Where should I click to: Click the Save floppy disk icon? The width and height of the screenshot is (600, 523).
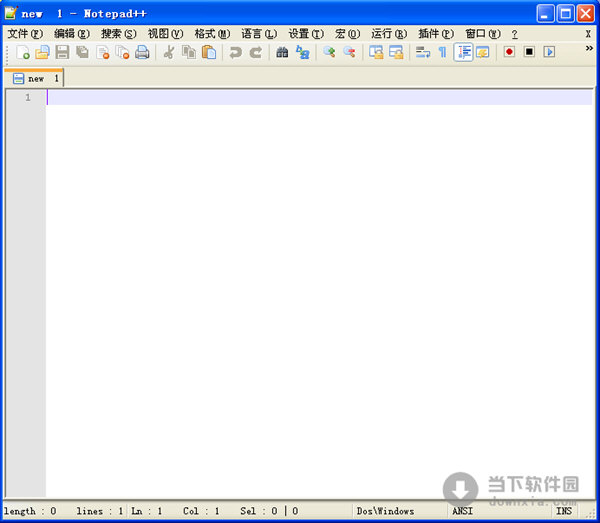(62, 52)
